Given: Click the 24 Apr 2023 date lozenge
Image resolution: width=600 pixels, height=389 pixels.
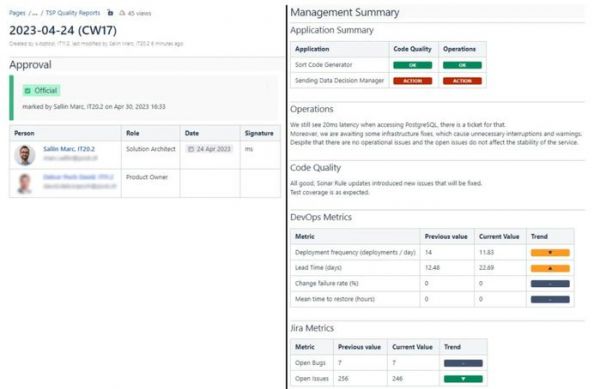Looking at the screenshot, I should (x=209, y=149).
